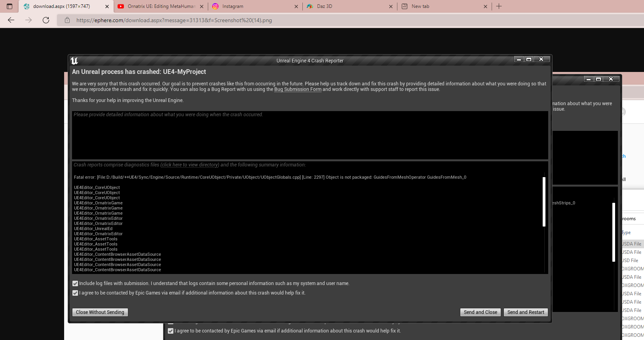This screenshot has width=644, height=340.
Task: Click the Unreal Engine logo in the crash reporter
Action: (74, 60)
